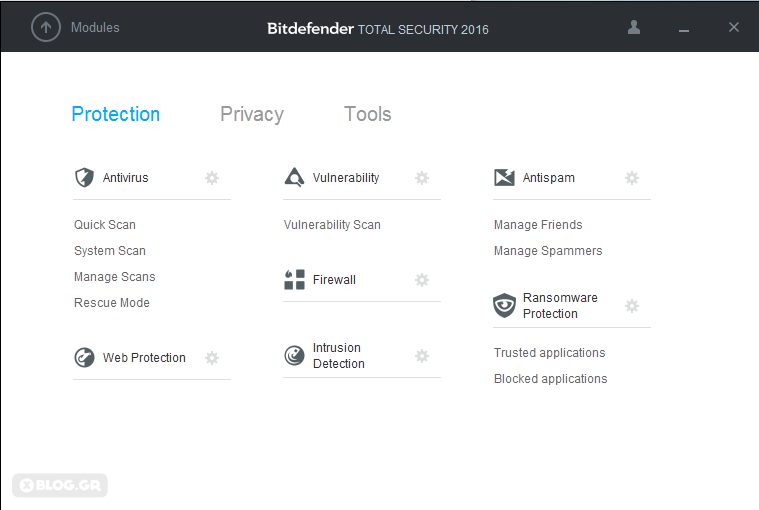Open Manage Friends list
The height and width of the screenshot is (510, 759).
[x=538, y=225]
